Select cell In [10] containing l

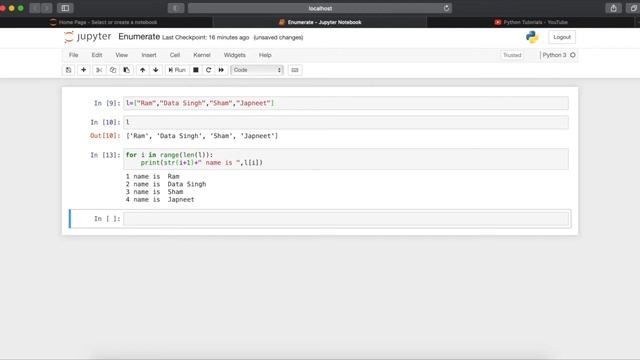click(346, 122)
